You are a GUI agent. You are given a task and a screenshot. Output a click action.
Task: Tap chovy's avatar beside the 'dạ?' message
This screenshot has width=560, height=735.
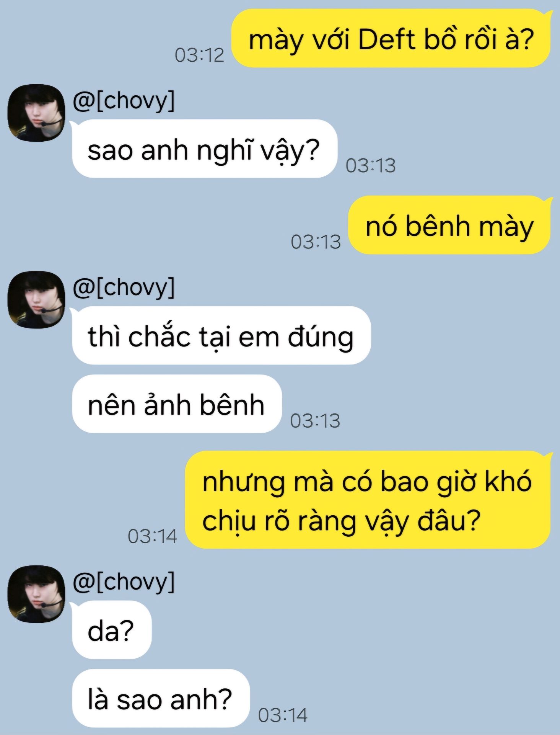point(36,594)
